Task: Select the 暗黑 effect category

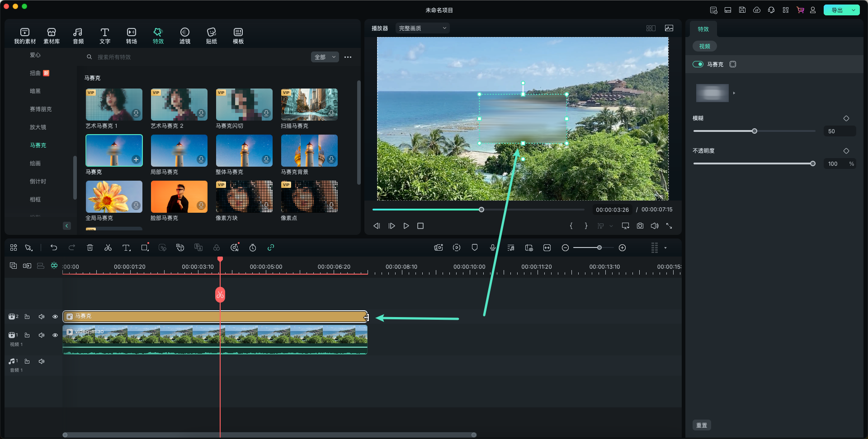Action: point(35,91)
